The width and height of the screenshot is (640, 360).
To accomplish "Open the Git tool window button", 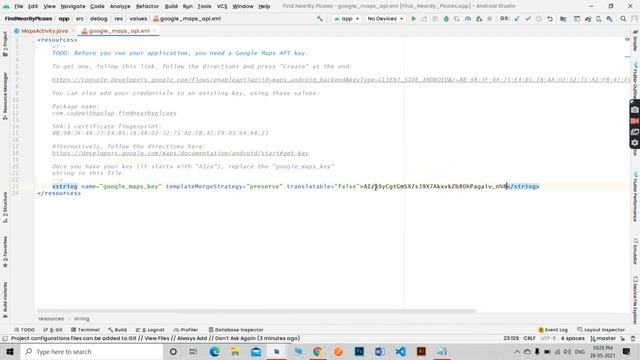I will (x=53, y=330).
